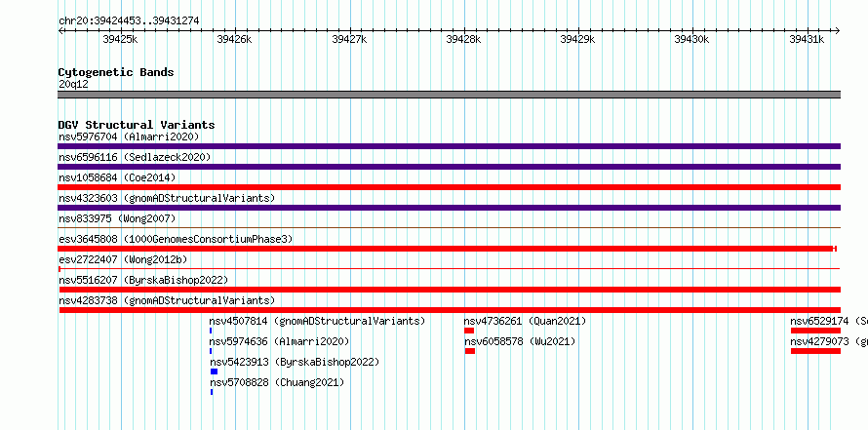The image size is (868, 430).
Task: Select nsv4507814 (gnomADStructuralVariants) label
Action: [x=317, y=321]
